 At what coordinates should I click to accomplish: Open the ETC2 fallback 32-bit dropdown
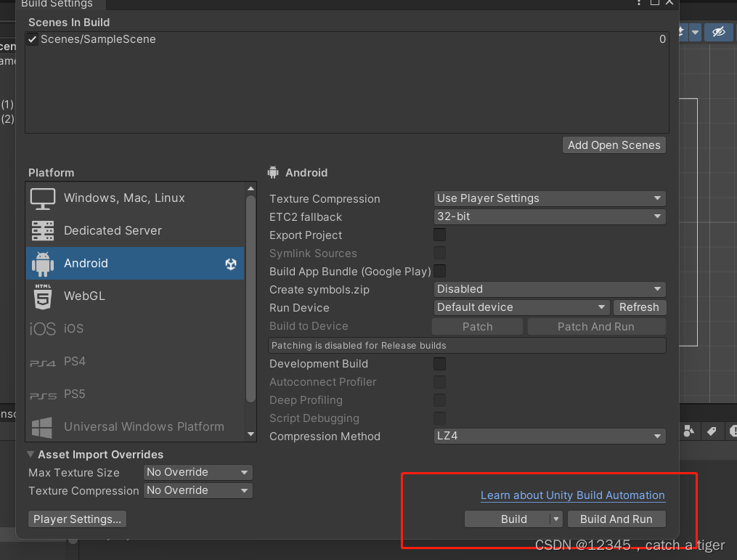pyautogui.click(x=550, y=216)
